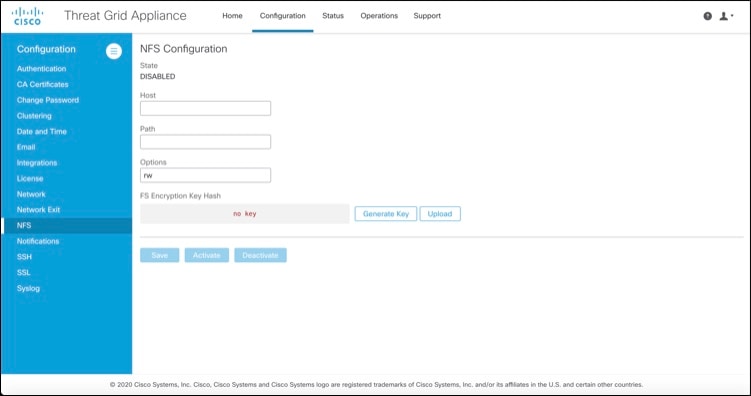Viewport: 751px width, 396px height.
Task: Click the 'no key' hash text
Action: [x=245, y=214]
